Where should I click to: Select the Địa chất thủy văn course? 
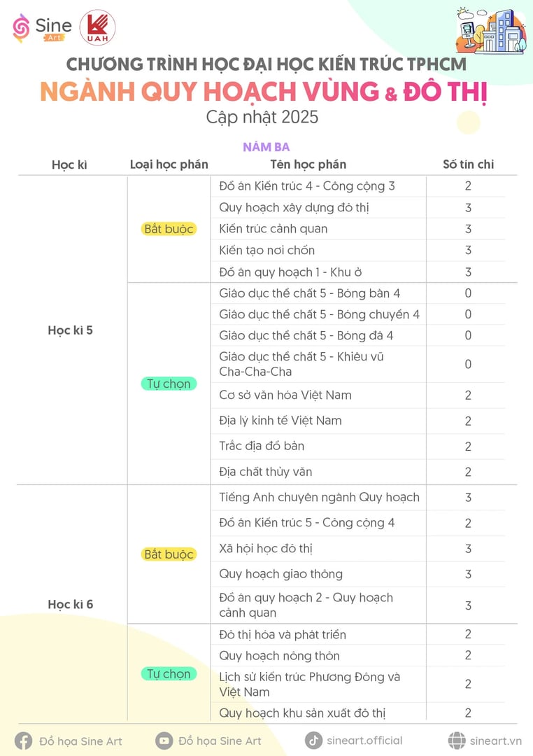[x=266, y=472]
